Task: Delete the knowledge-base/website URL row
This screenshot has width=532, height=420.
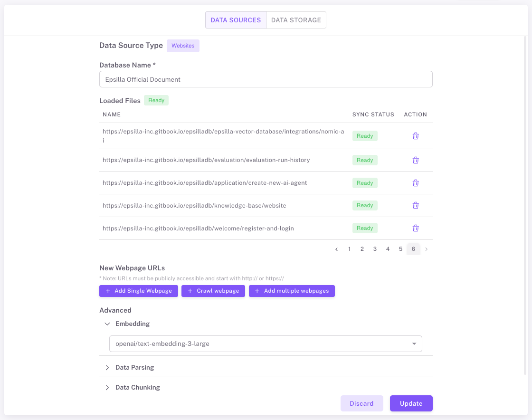Action: pyautogui.click(x=415, y=205)
